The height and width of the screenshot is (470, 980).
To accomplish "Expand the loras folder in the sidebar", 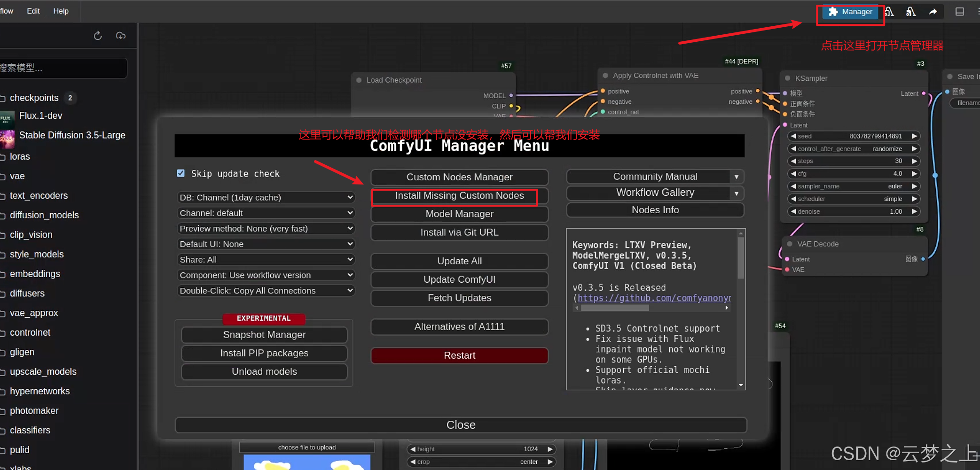I will point(20,156).
